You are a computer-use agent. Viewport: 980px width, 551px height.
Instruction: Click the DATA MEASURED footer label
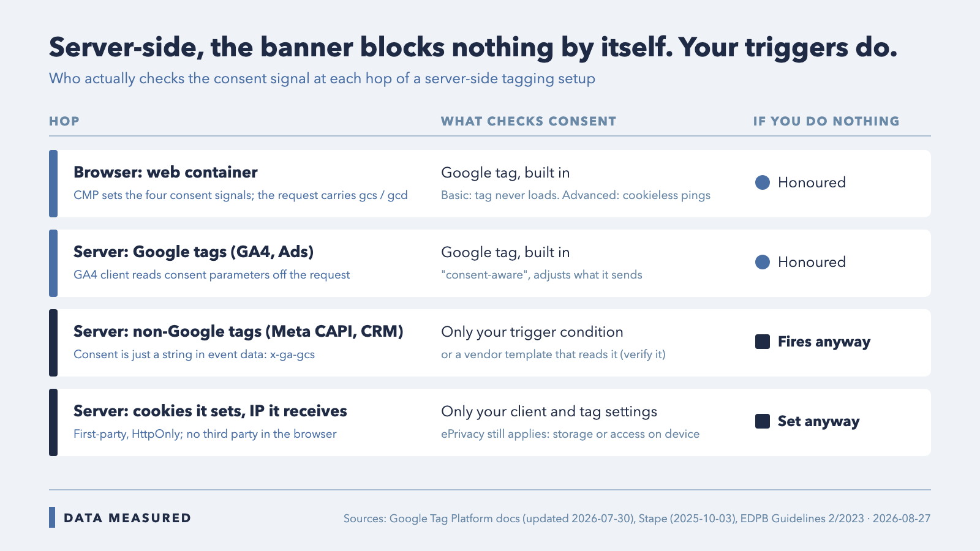(127, 518)
